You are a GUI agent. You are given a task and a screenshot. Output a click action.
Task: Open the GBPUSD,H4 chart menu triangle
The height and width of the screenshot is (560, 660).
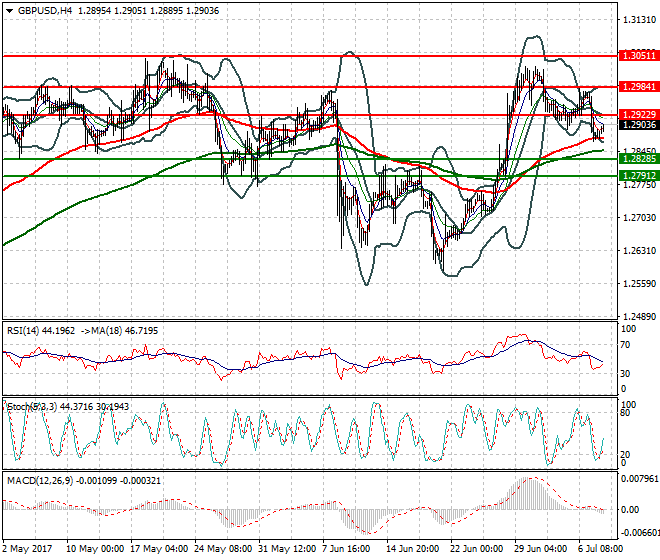(10, 11)
